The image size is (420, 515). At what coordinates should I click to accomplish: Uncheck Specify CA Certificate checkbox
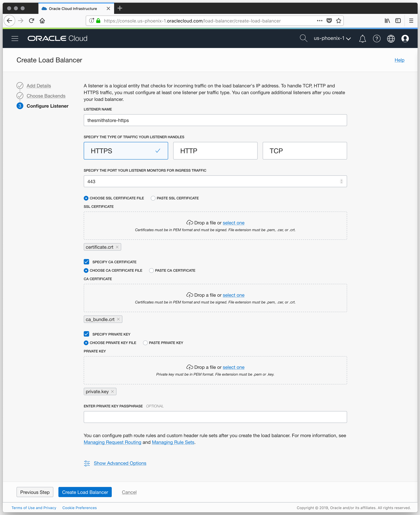pos(86,262)
